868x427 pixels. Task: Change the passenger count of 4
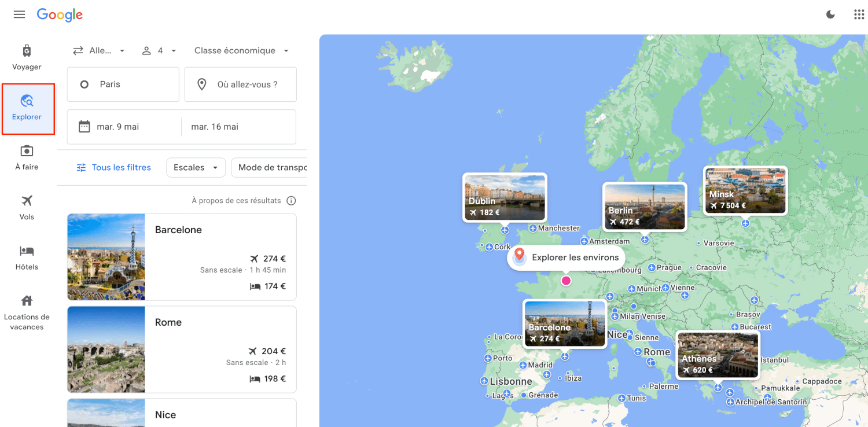pos(159,51)
